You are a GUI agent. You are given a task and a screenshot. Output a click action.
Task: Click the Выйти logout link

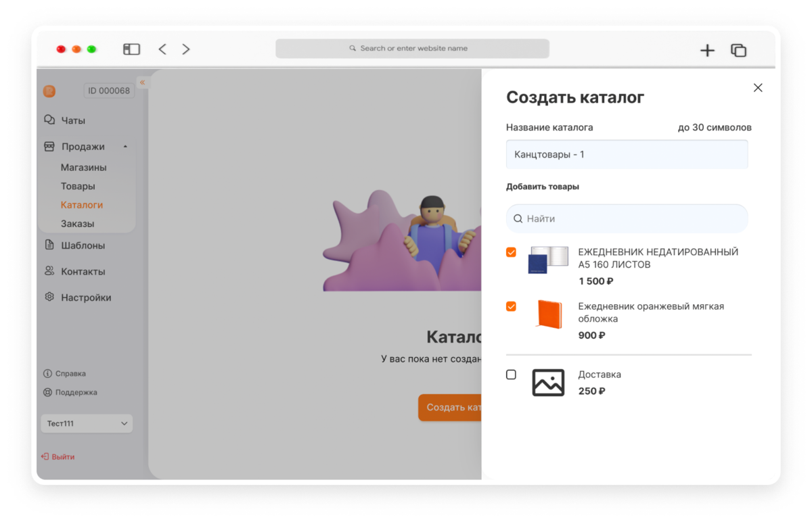tap(58, 456)
